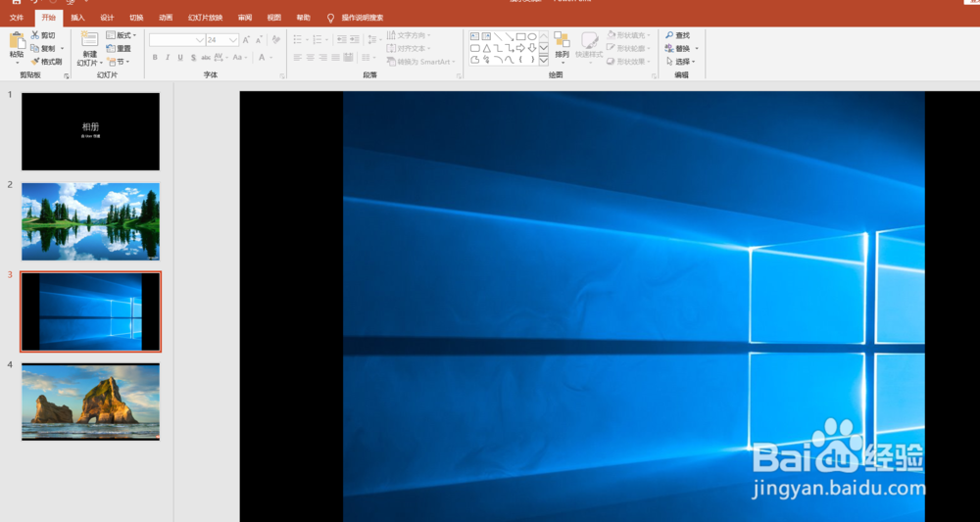Select the oval shape in gallery
This screenshot has height=522, width=980.
tap(532, 36)
